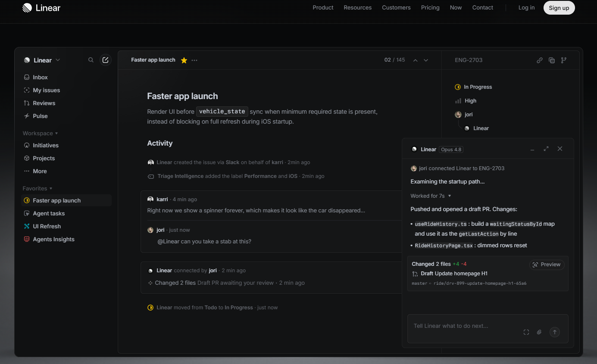Open the search icon in the sidebar
This screenshot has height=364, width=597.
91,60
